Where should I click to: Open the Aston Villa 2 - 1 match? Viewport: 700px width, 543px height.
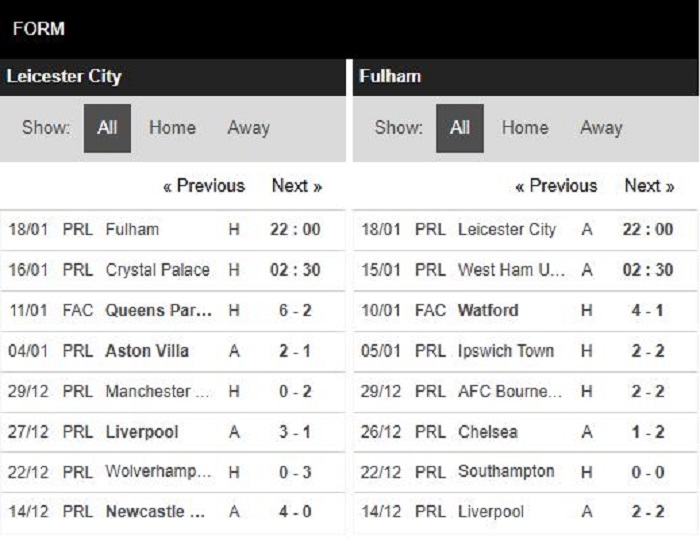[173, 351]
